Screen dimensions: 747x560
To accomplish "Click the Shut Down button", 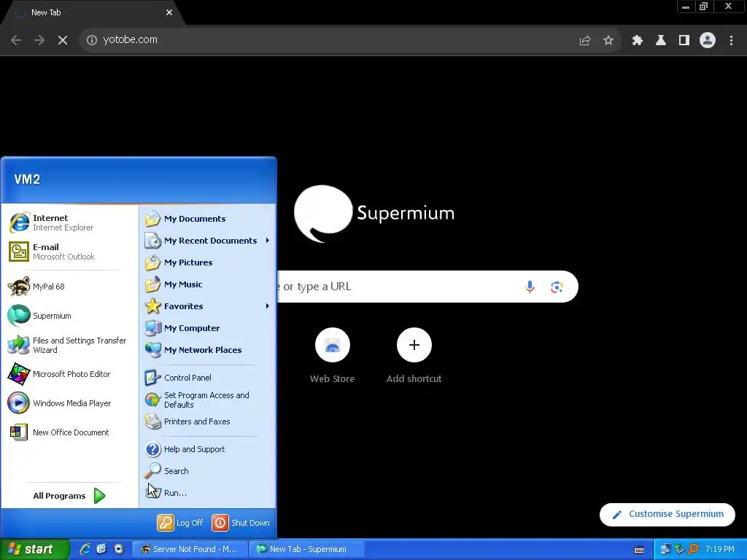I will coord(241,523).
